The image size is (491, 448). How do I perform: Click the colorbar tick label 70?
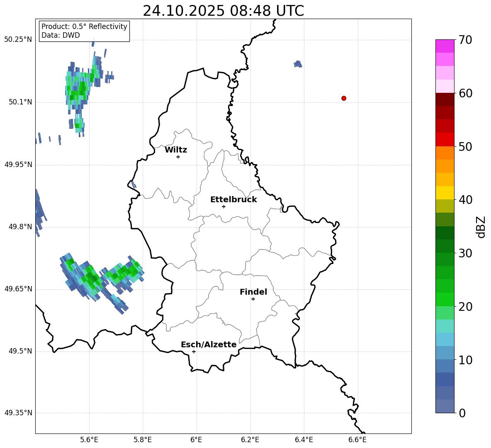(x=465, y=40)
